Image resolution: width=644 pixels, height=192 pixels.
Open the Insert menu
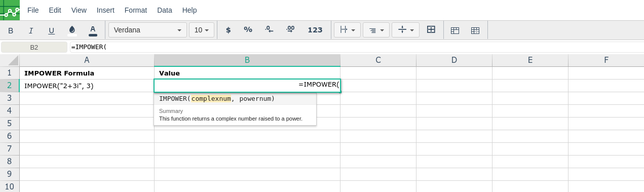(x=105, y=10)
